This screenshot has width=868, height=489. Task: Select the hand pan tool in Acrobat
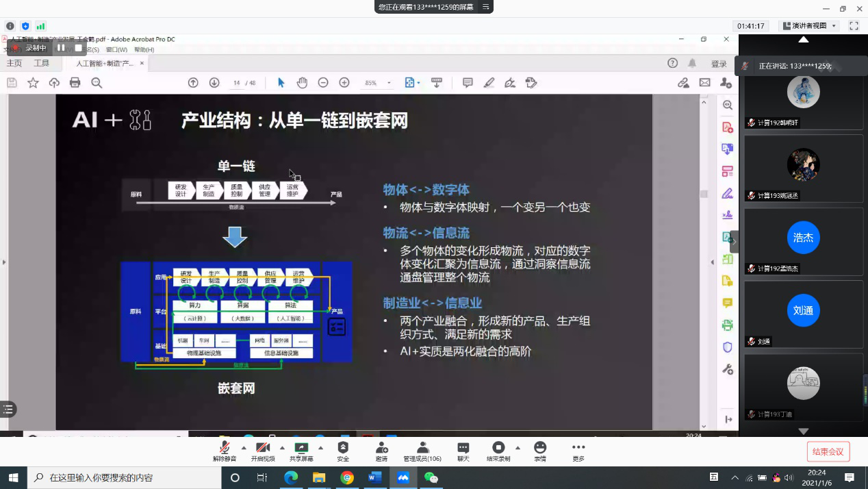(302, 83)
